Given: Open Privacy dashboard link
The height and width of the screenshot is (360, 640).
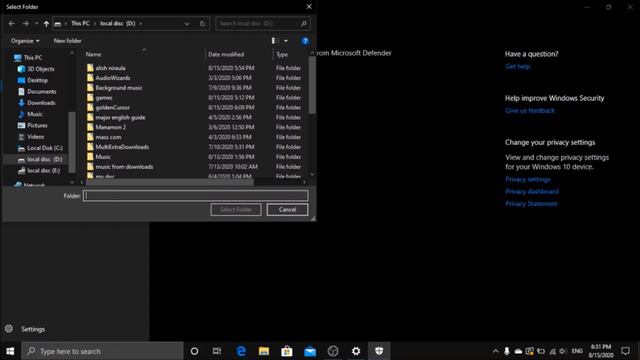Looking at the screenshot, I should (x=532, y=191).
